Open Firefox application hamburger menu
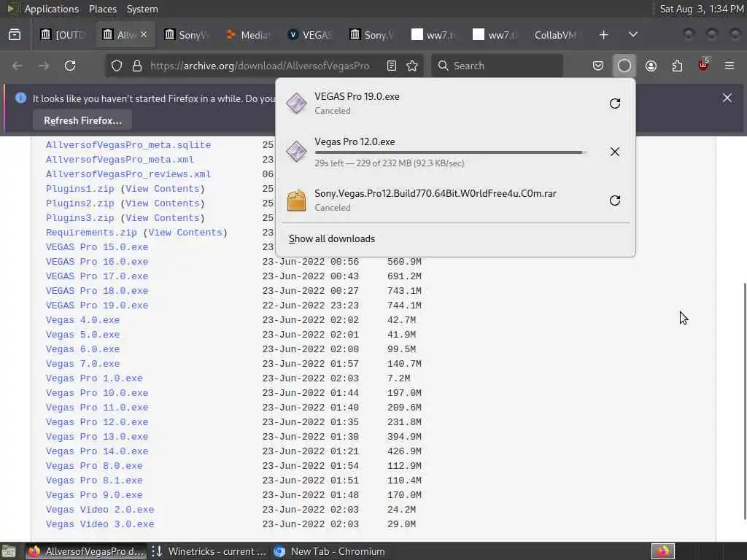 (729, 66)
